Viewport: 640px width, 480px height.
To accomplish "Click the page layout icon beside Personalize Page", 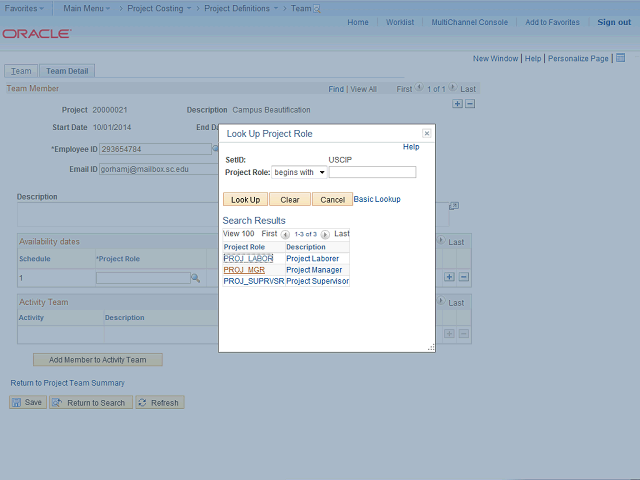I will pos(620,58).
